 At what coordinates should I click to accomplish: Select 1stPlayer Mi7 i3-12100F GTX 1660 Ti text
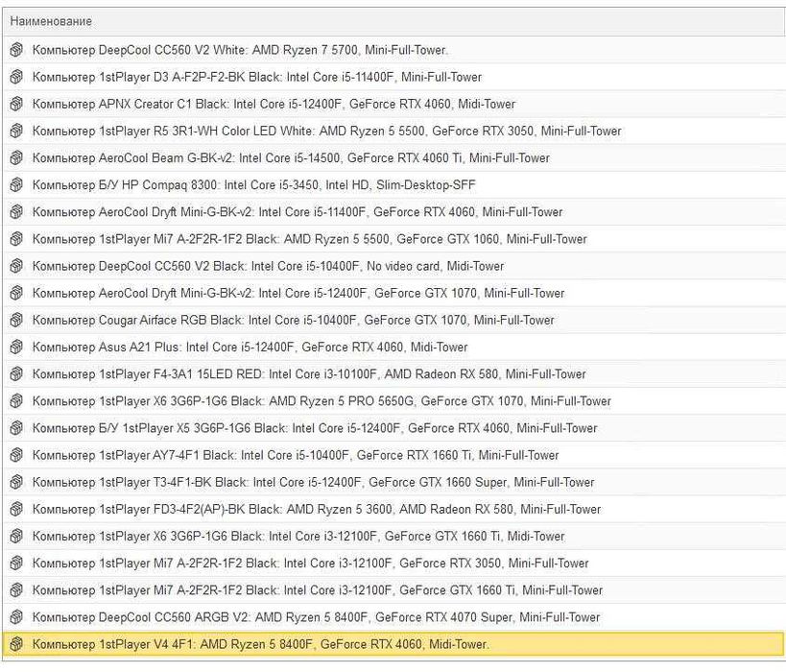point(318,591)
